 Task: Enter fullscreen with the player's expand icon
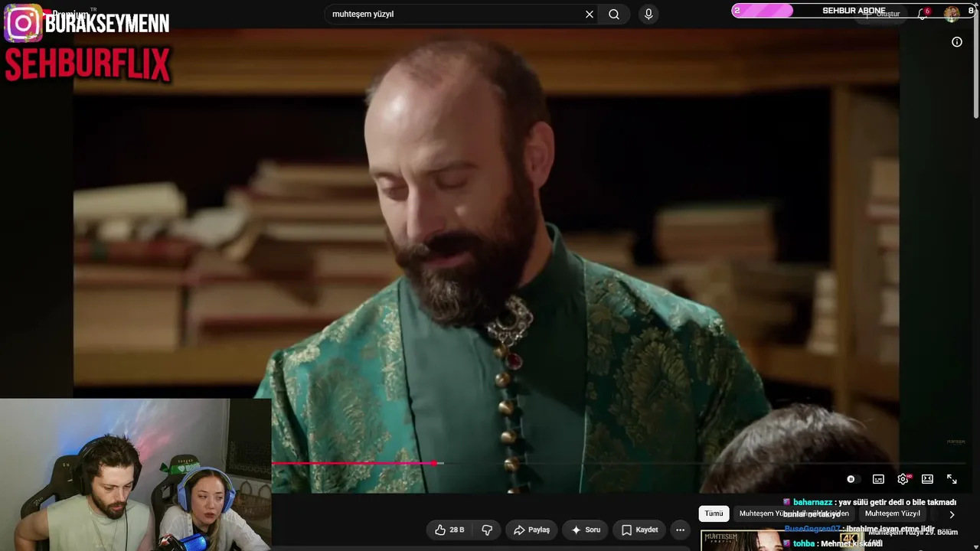952,479
